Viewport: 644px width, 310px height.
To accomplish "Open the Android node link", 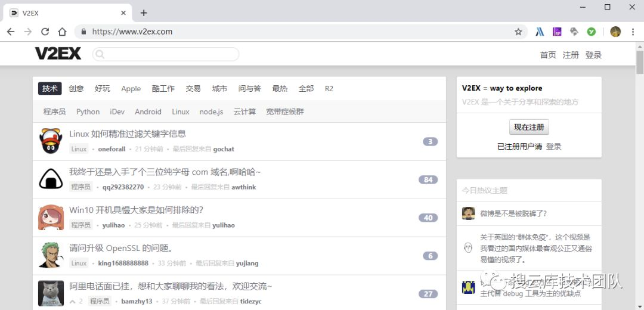I will (148, 111).
